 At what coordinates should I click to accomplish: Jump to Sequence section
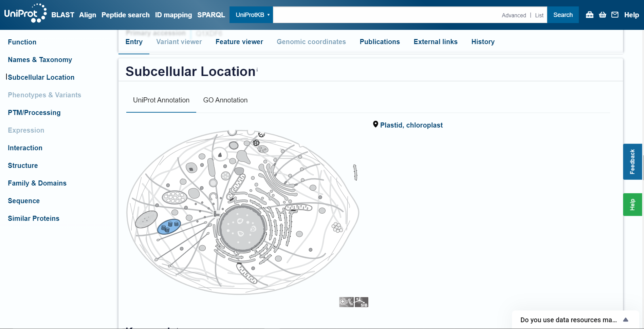tap(24, 201)
